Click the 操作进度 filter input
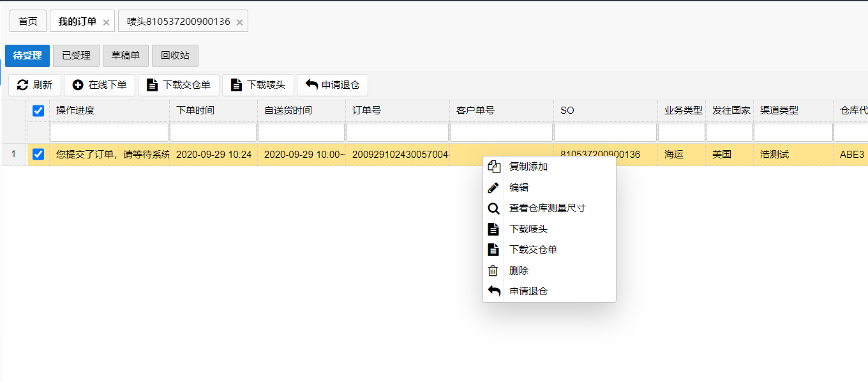The image size is (868, 382). [109, 132]
